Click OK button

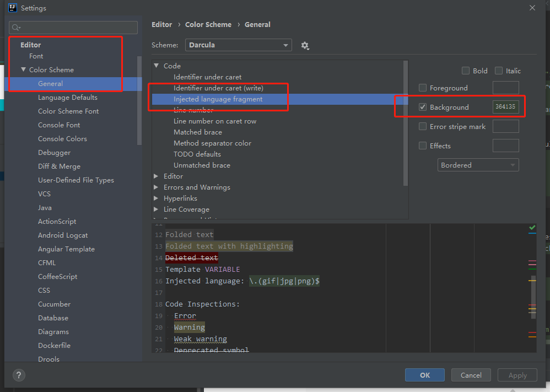coord(425,375)
